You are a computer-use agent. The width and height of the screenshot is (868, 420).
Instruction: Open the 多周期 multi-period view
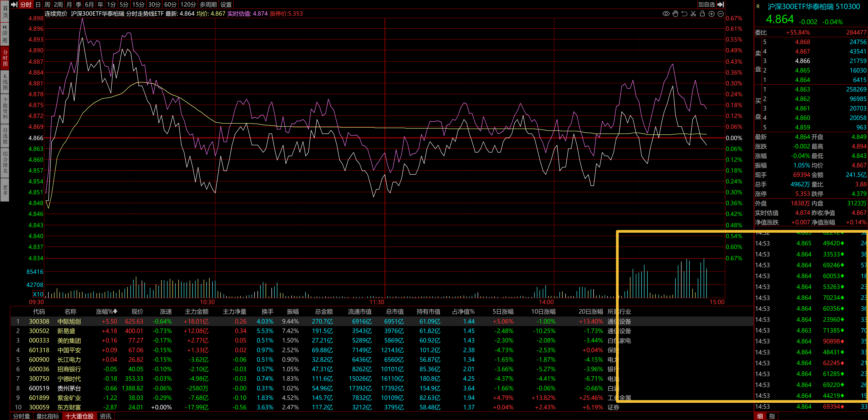[x=208, y=4]
